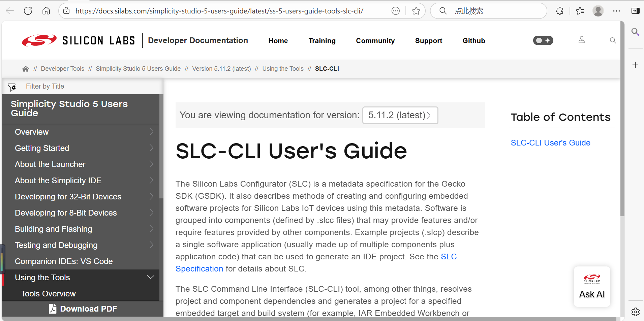Click the PDF file icon in Download PDF
The height and width of the screenshot is (321, 644).
[x=53, y=309]
